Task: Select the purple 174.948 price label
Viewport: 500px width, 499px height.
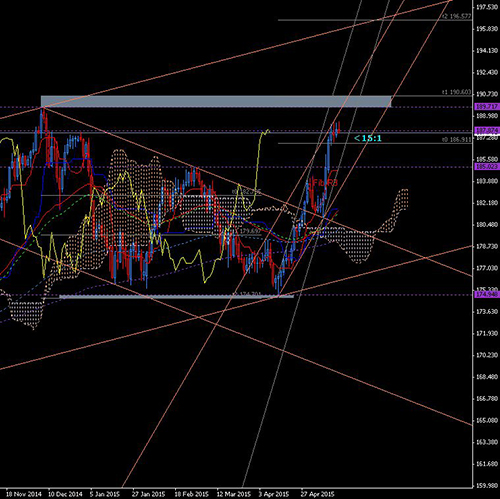Action: point(487,295)
